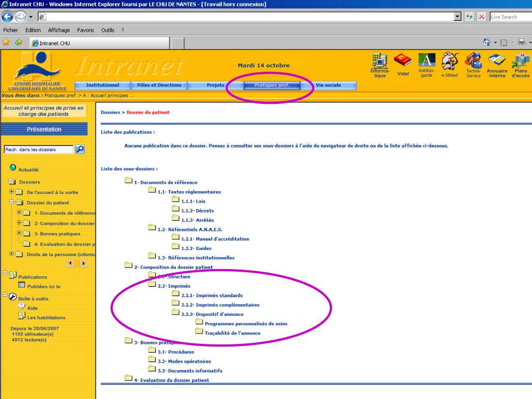Collapse the Boîte à outils section
The image size is (532, 399).
5,295
